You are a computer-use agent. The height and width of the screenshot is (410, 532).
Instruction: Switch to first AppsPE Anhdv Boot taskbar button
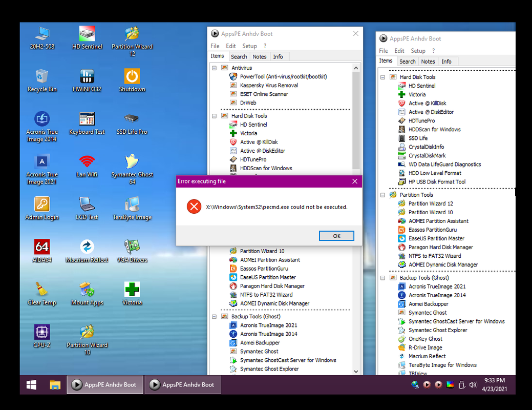(x=105, y=385)
